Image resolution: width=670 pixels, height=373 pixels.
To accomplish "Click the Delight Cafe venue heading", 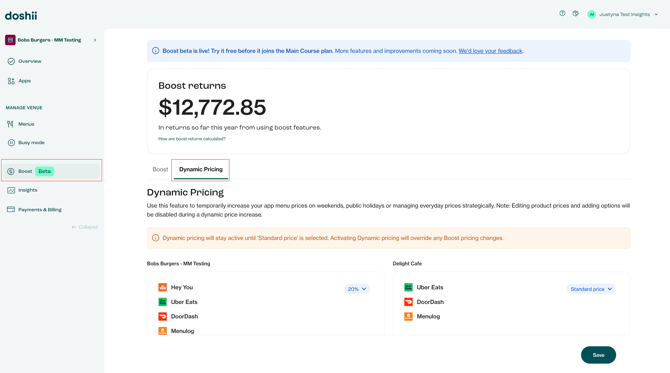I will point(407,264).
